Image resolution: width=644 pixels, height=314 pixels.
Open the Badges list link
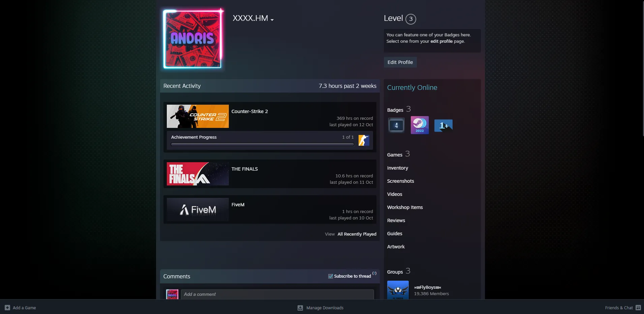click(395, 110)
